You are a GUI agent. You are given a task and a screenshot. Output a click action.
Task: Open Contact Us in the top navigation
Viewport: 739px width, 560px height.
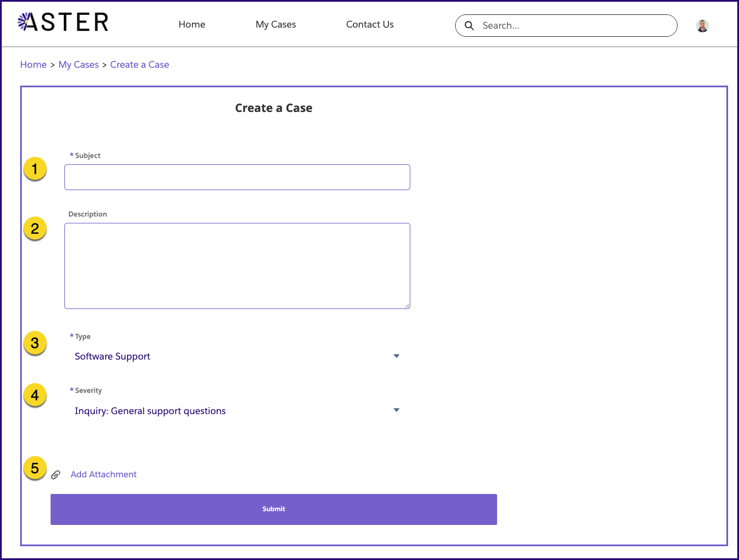[x=370, y=25]
